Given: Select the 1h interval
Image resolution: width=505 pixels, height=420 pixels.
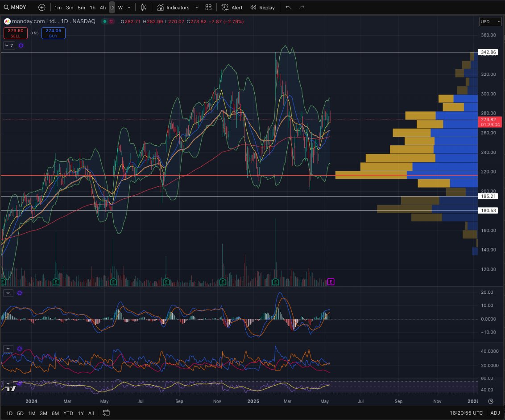Looking at the screenshot, I should pos(92,8).
